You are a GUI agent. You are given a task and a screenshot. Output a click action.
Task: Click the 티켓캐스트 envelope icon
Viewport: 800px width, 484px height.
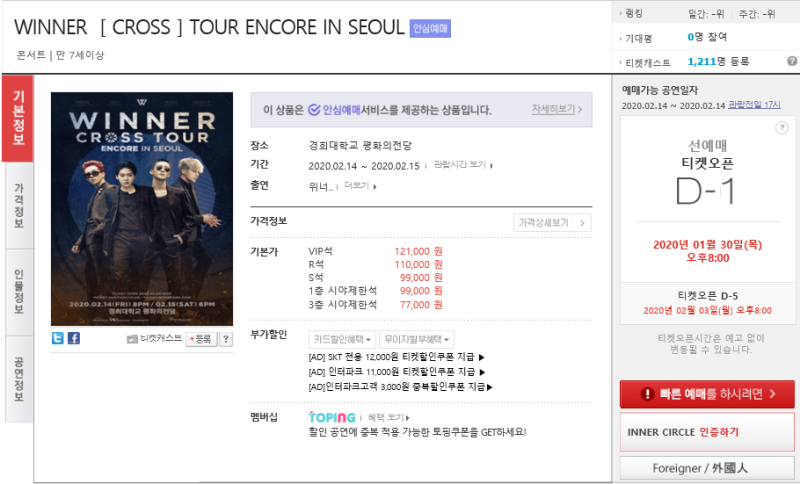coord(132,339)
